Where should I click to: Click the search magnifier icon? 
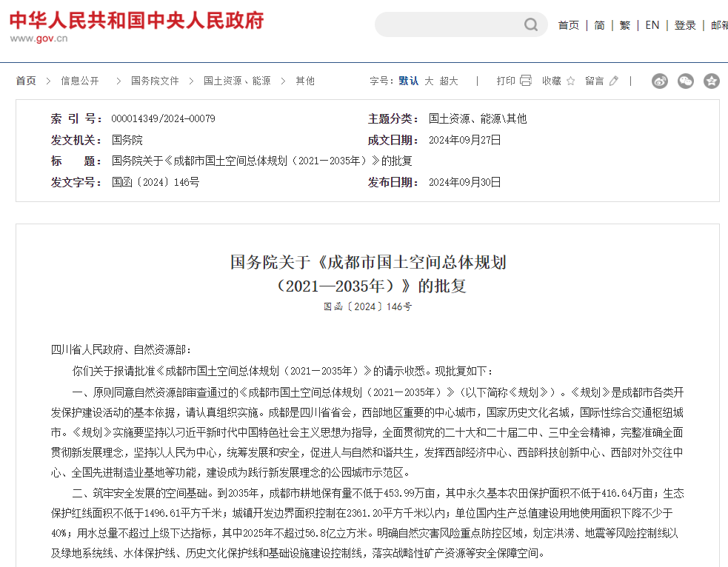[531, 24]
